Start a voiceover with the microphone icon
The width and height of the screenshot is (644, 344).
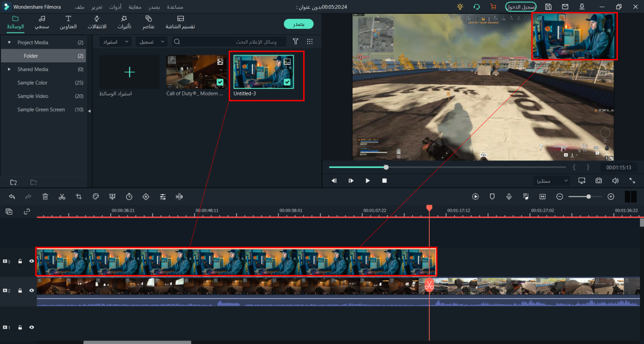[x=509, y=196]
